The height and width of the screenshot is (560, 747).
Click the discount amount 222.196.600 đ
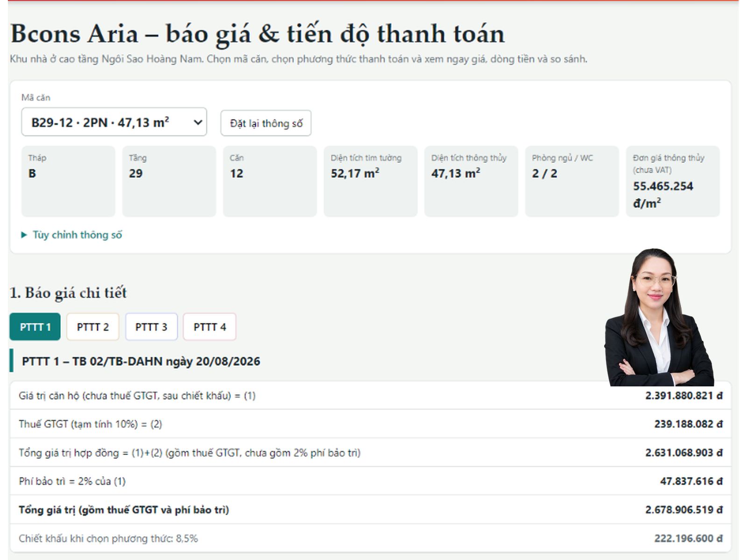click(x=688, y=539)
